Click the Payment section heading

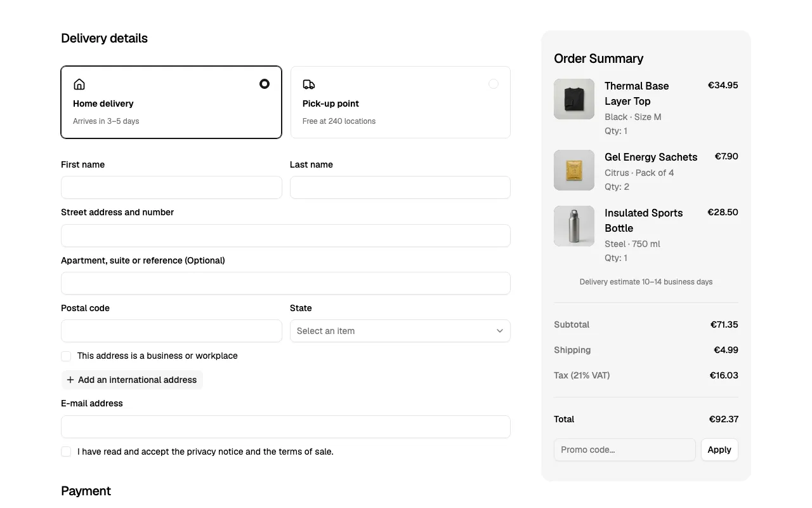coord(86,491)
